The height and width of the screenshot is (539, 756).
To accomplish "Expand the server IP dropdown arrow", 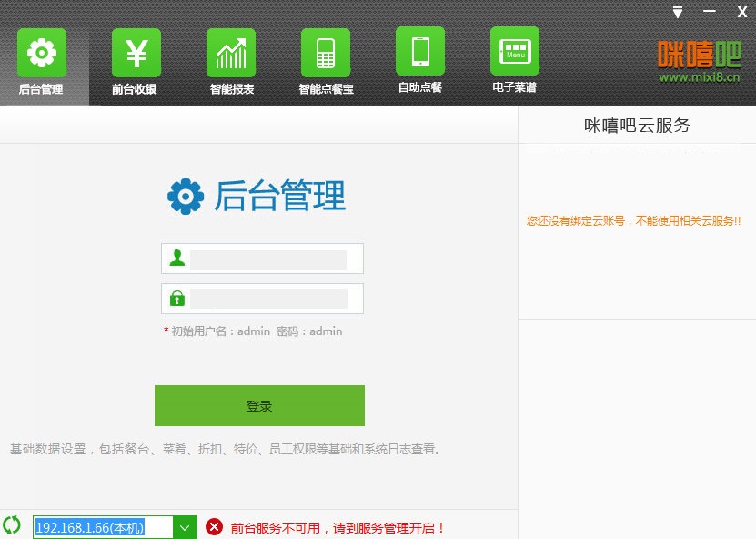I will pos(184,527).
